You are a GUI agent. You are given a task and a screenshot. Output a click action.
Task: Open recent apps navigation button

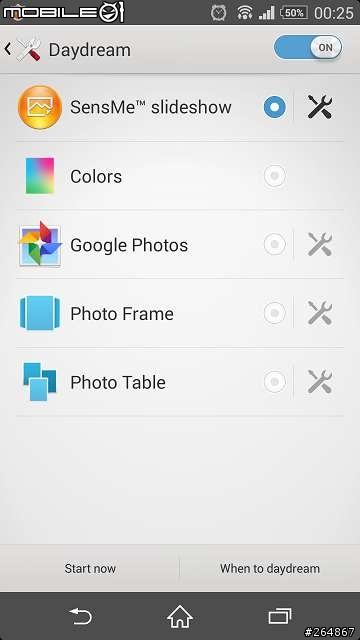280,616
